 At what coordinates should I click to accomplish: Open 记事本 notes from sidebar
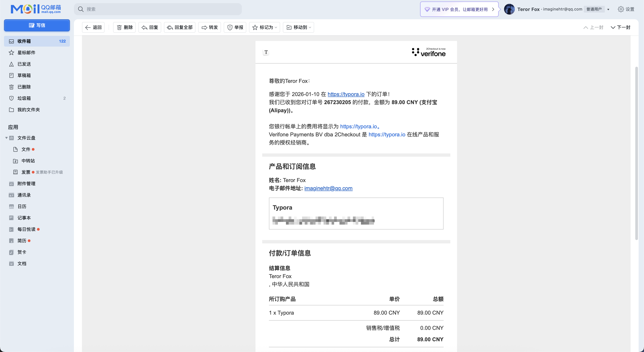click(24, 218)
